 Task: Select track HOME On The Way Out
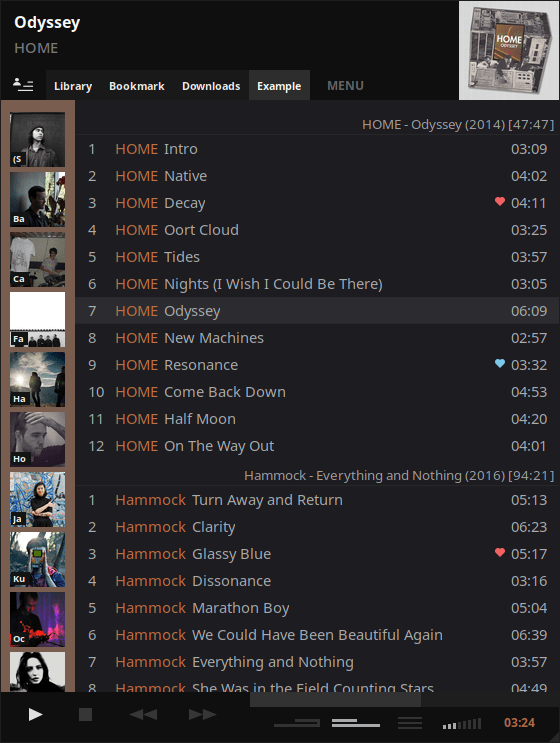point(317,446)
